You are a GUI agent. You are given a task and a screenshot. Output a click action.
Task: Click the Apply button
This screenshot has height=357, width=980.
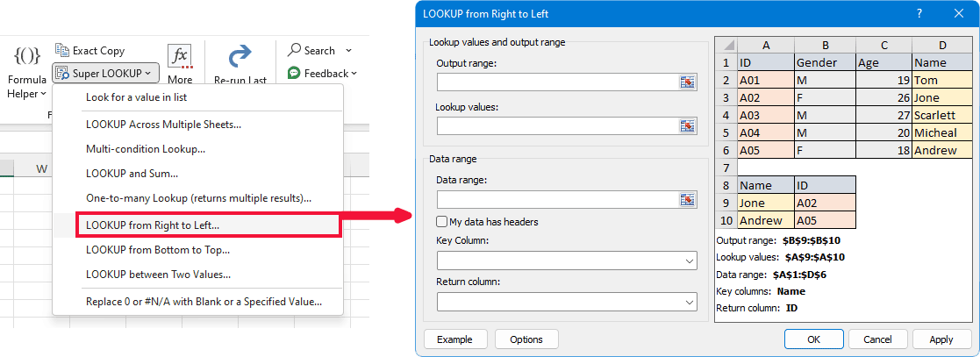[x=941, y=339]
